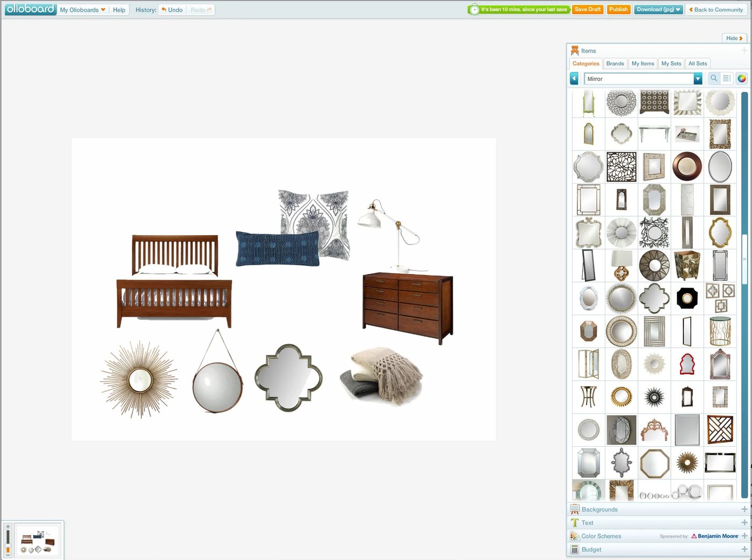Click the last-save timer clock icon
This screenshot has height=560, width=752.
(x=474, y=10)
